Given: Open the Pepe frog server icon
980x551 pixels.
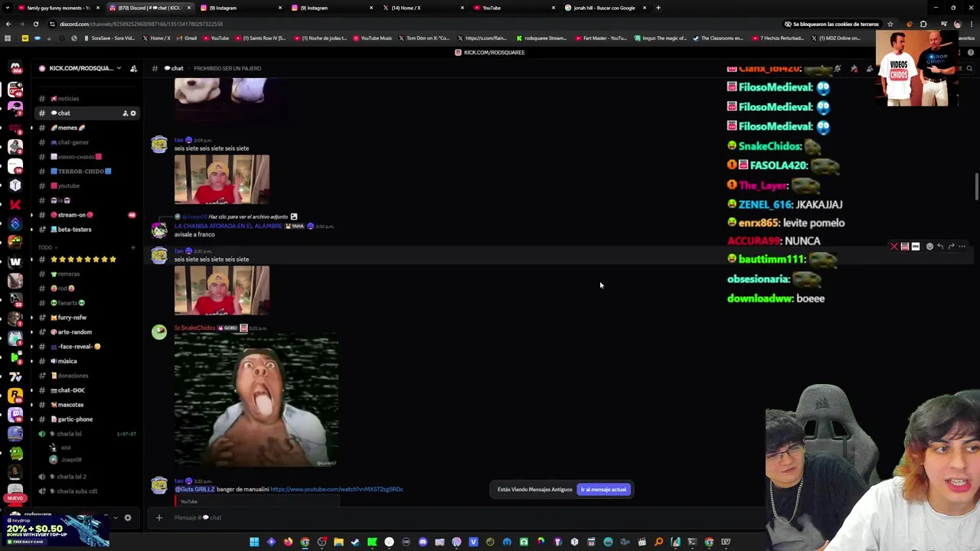Looking at the screenshot, I should (15, 452).
